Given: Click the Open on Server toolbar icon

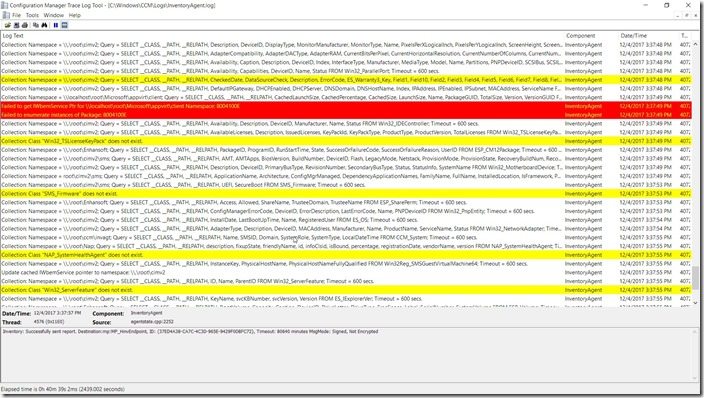Looking at the screenshot, I should point(17,25).
